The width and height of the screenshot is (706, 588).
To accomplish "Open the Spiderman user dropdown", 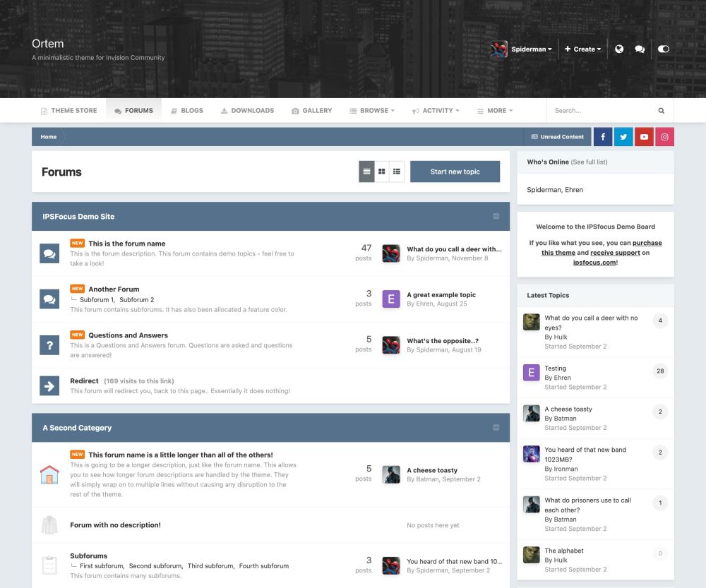I will click(532, 49).
